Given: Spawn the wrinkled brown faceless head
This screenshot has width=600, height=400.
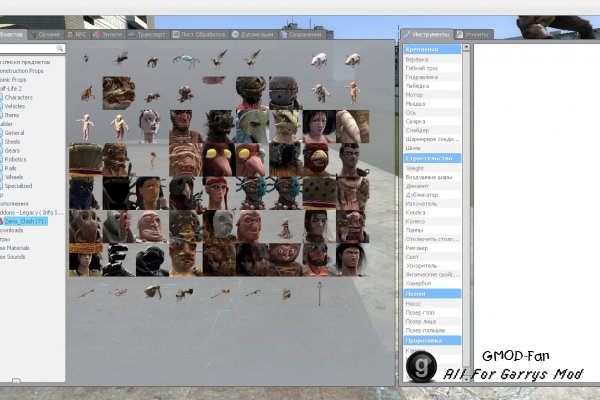Looking at the screenshot, I should 186,160.
